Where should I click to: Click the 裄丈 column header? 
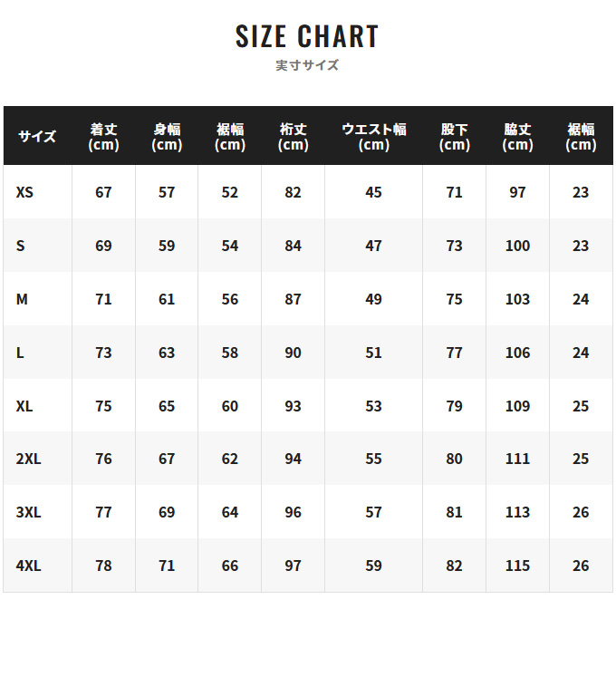coord(293,136)
